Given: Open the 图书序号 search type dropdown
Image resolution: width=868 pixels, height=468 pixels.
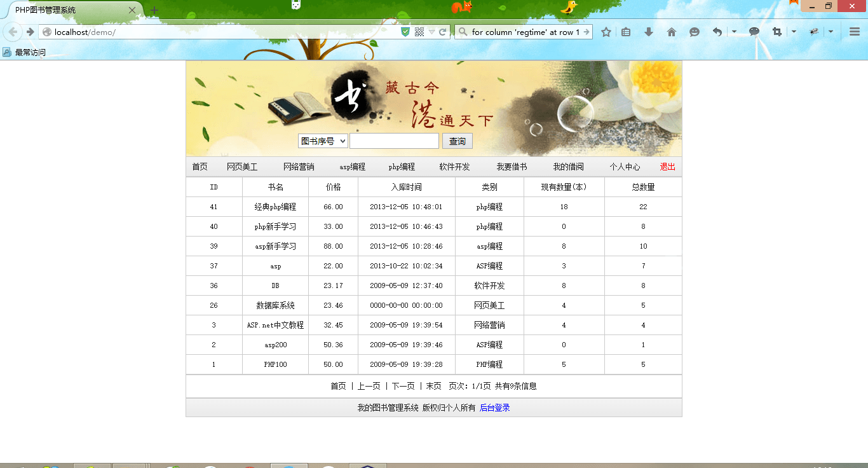Looking at the screenshot, I should point(323,141).
